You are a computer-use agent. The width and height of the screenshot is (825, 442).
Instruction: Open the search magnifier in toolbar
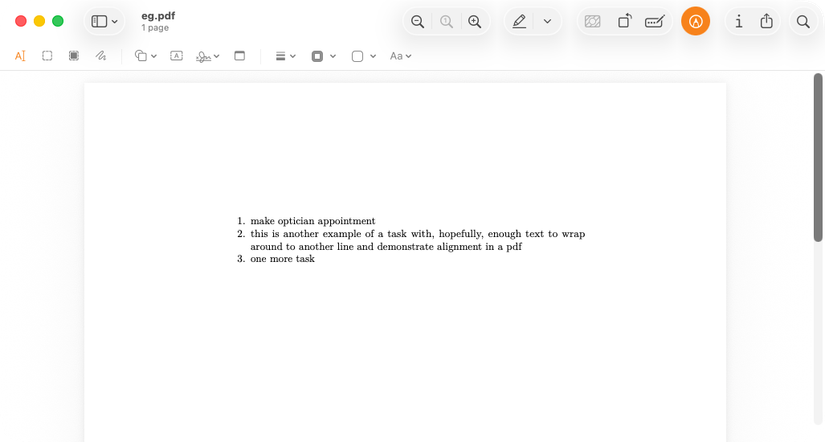(803, 21)
